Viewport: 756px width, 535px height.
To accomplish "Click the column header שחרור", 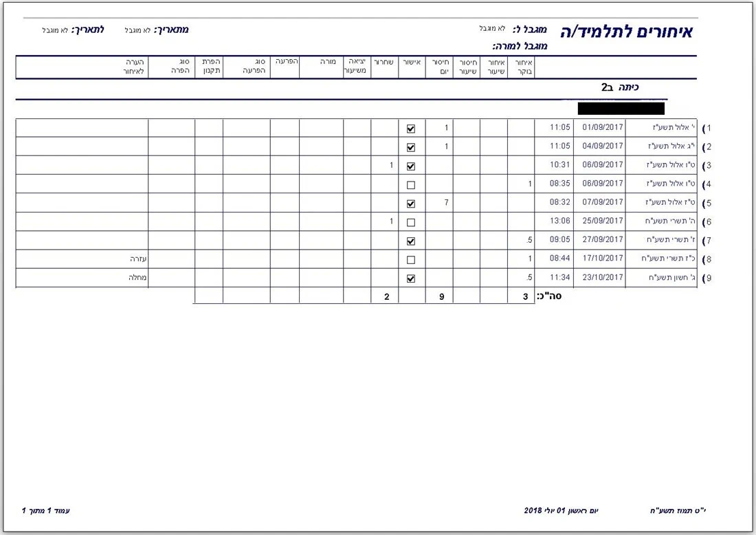I will coord(383,62).
